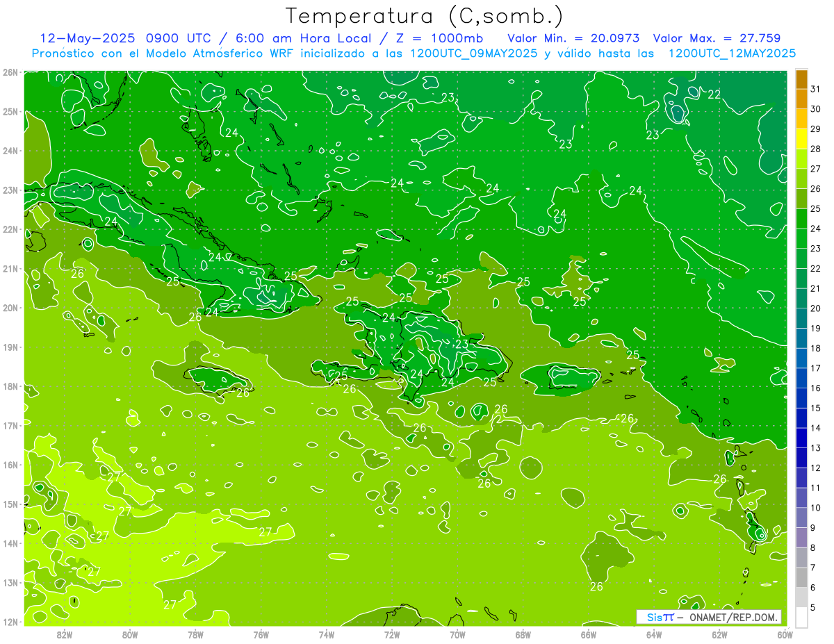The width and height of the screenshot is (834, 644).
Task: Click the 'Valor Min. = 20.0973' readout
Action: (573, 38)
